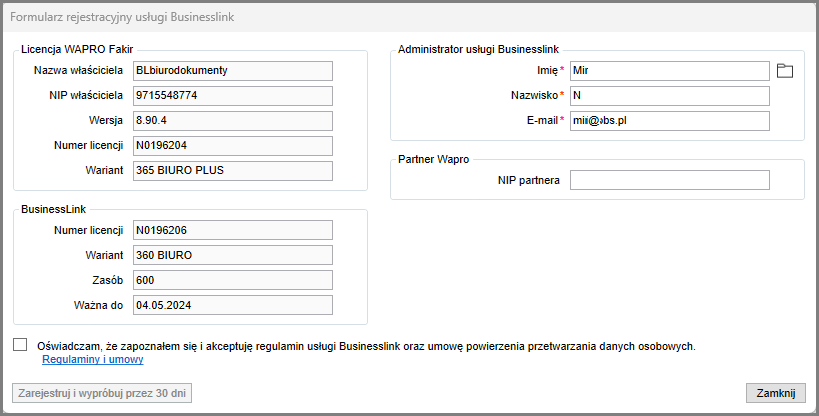Click the Ważna do label

click(x=98, y=305)
